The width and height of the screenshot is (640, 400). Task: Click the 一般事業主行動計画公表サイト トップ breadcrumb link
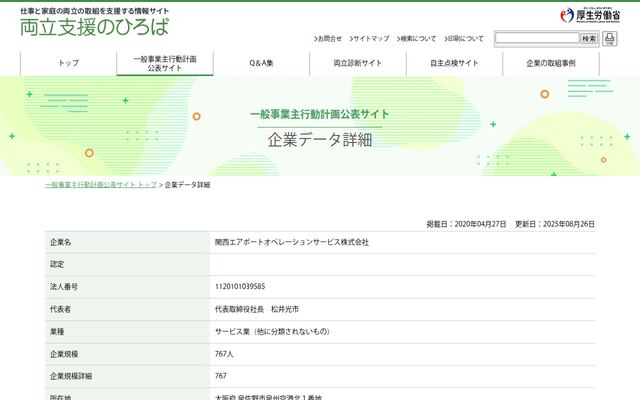point(101,185)
